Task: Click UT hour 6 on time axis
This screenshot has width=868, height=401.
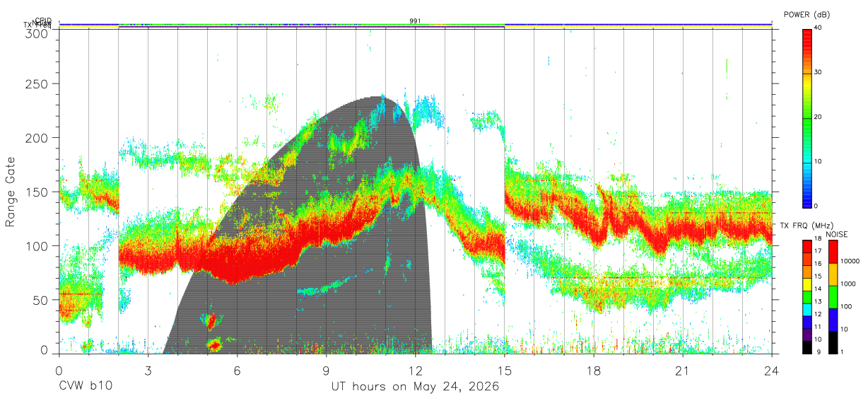Action: (x=237, y=371)
